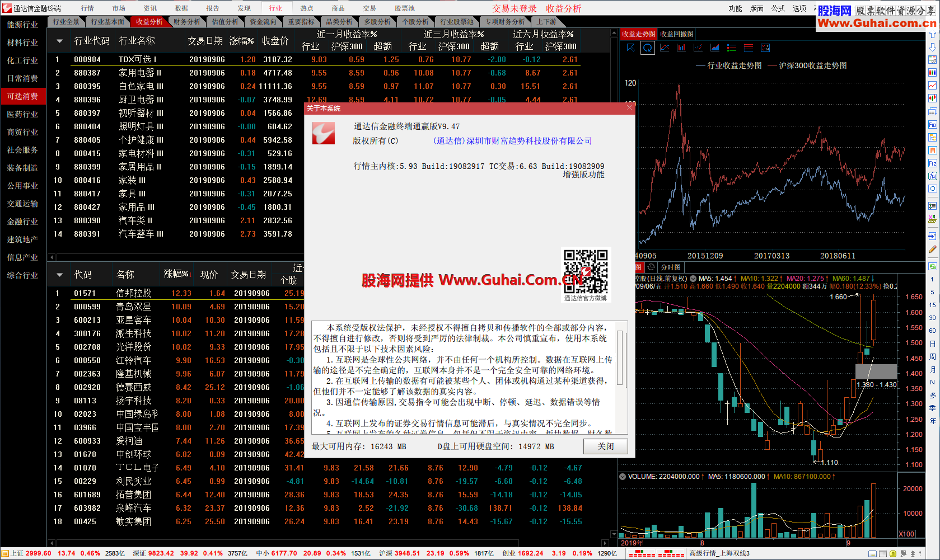Switch to 资金流向 tab

pyautogui.click(x=263, y=22)
